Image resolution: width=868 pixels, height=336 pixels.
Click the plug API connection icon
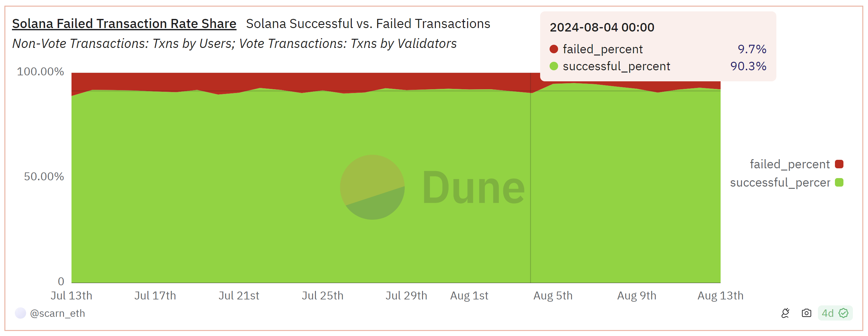(x=785, y=313)
